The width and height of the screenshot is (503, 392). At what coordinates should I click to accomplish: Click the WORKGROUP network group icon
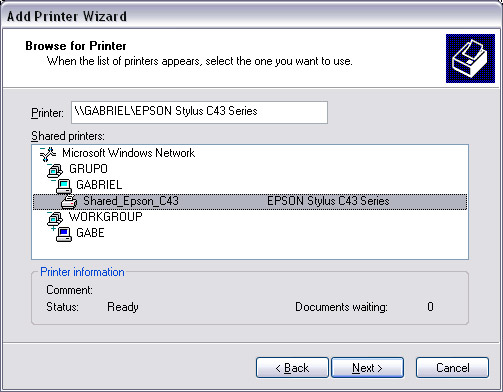point(55,219)
